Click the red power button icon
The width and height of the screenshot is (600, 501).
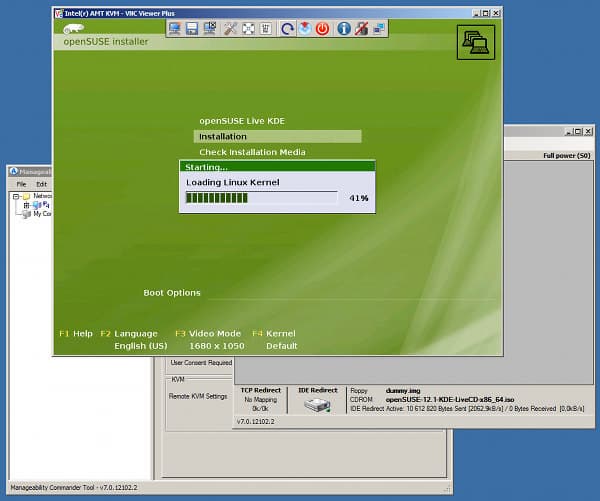[323, 29]
